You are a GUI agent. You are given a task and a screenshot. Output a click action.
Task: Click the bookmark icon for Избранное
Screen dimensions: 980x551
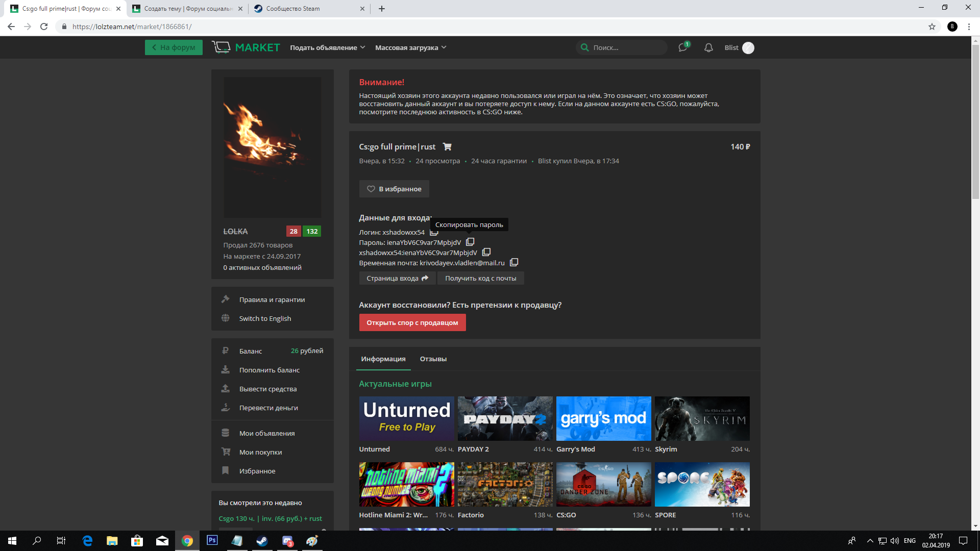coord(225,470)
